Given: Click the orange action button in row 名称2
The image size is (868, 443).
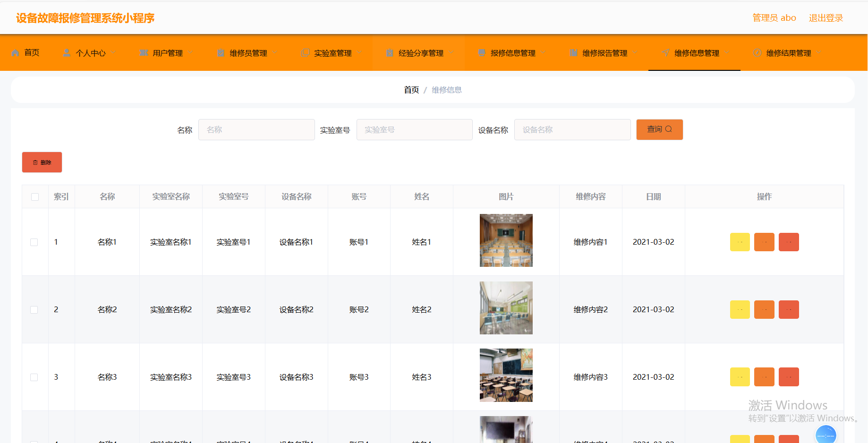Looking at the screenshot, I should (x=764, y=309).
